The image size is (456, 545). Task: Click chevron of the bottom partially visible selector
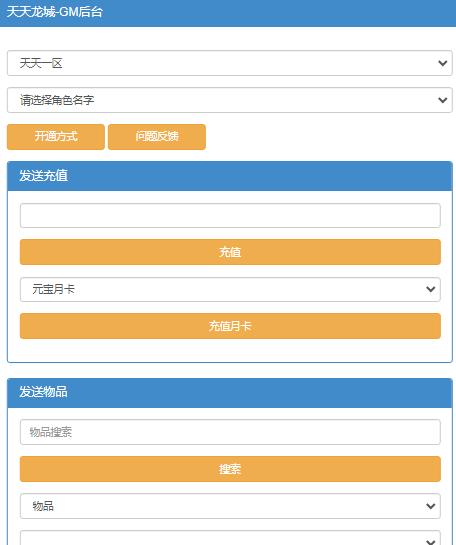click(x=431, y=542)
